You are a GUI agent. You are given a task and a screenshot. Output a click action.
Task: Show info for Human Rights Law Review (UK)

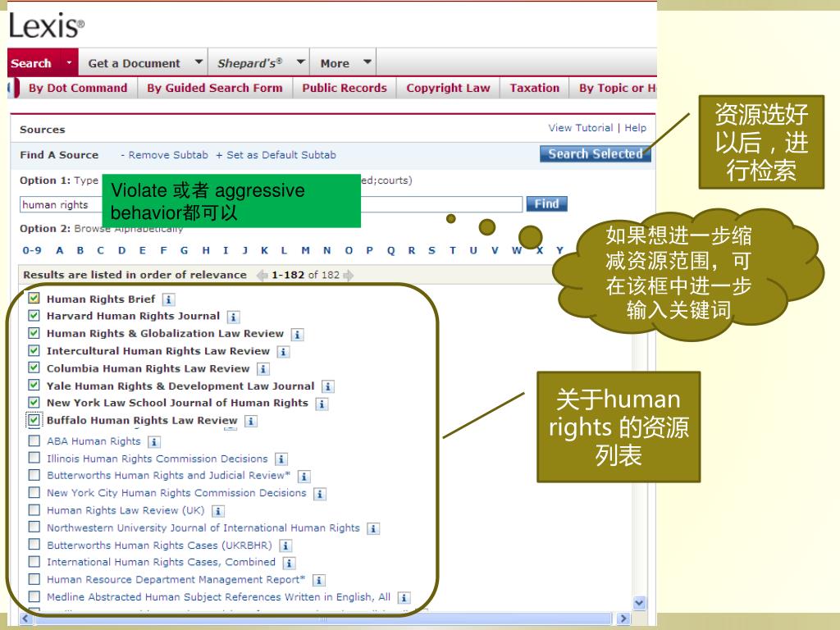click(x=217, y=511)
